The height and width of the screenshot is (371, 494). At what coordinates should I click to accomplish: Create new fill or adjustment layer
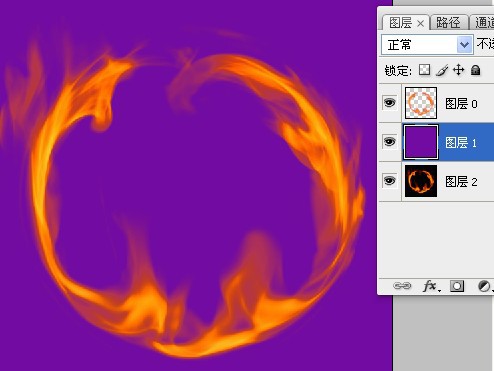(x=485, y=286)
